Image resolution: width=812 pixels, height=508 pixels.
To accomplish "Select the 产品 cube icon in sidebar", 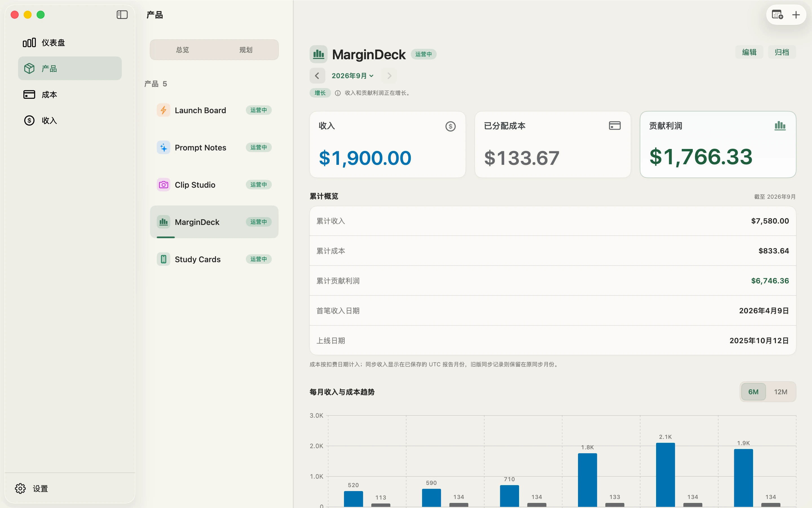I will pos(29,69).
